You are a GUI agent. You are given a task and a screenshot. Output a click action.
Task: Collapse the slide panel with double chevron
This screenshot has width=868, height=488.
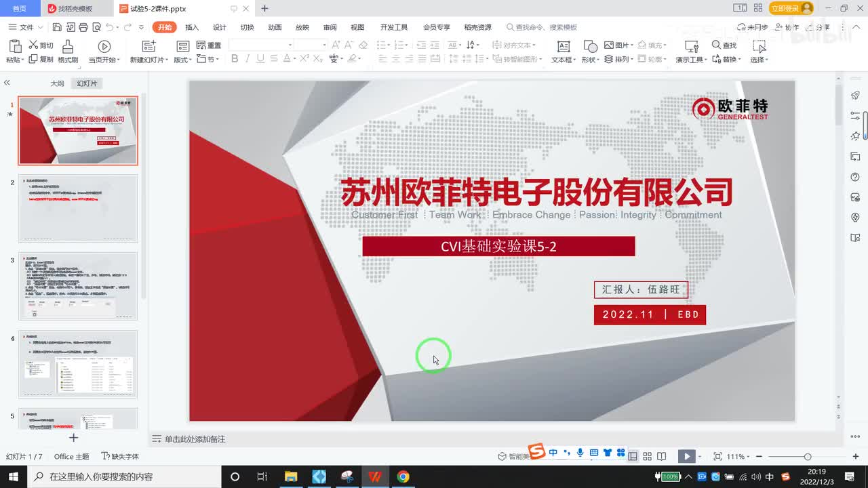click(x=7, y=83)
